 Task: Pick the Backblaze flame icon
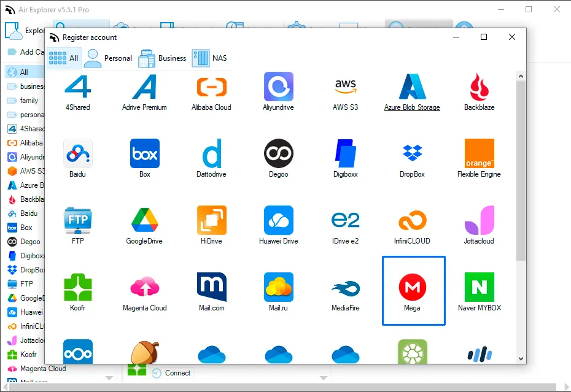480,86
